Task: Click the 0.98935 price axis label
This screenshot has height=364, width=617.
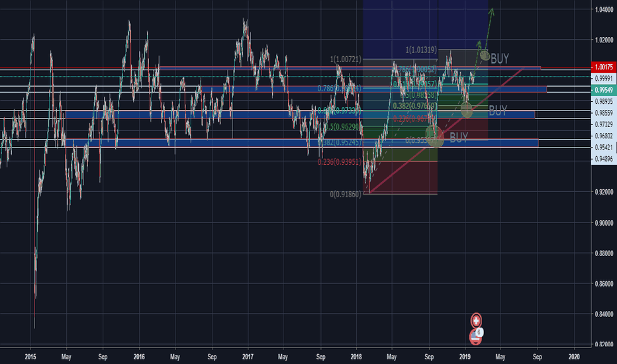Action: pyautogui.click(x=604, y=101)
